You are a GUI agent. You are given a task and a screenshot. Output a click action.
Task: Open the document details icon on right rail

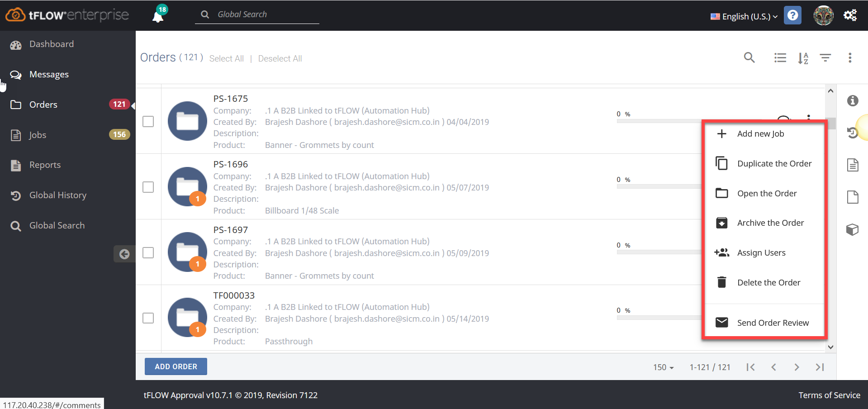[853, 165]
